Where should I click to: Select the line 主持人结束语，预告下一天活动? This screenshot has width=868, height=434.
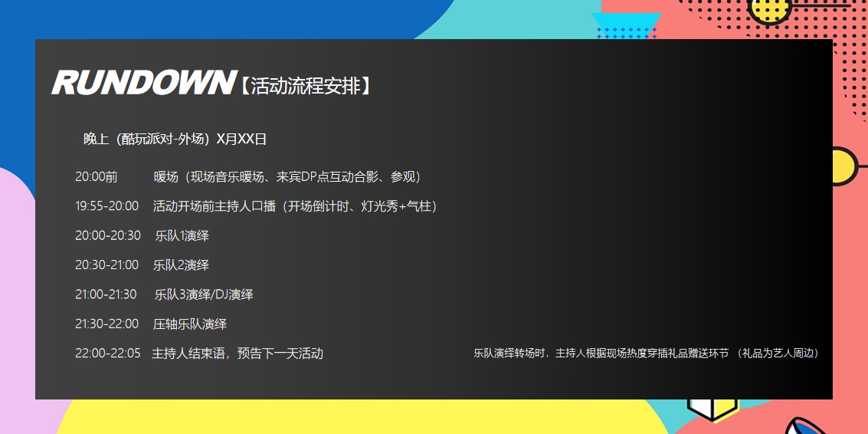pyautogui.click(x=237, y=353)
